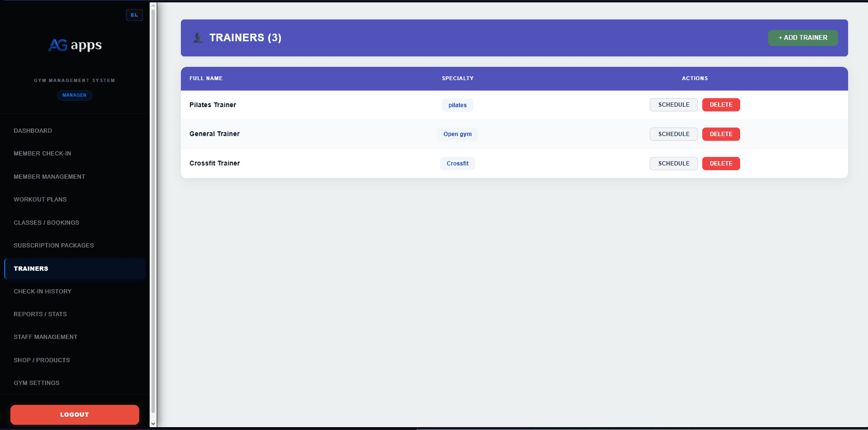Image resolution: width=868 pixels, height=430 pixels.
Task: Open schedule for Crossfit Trainer
Action: (673, 164)
